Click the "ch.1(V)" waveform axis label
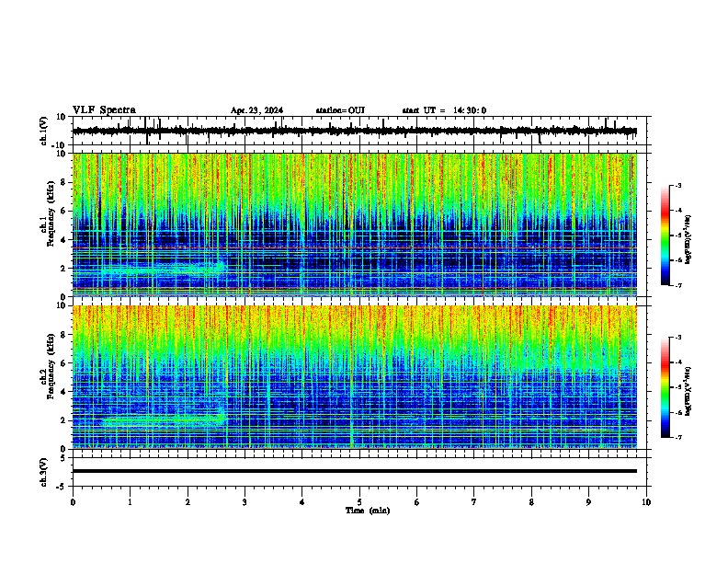The image size is (728, 563). click(x=44, y=131)
